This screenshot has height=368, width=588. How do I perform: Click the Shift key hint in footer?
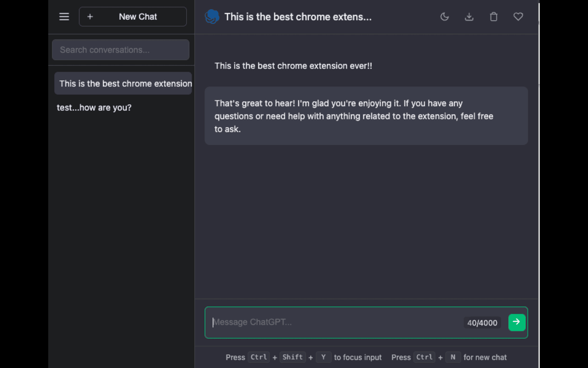293,357
